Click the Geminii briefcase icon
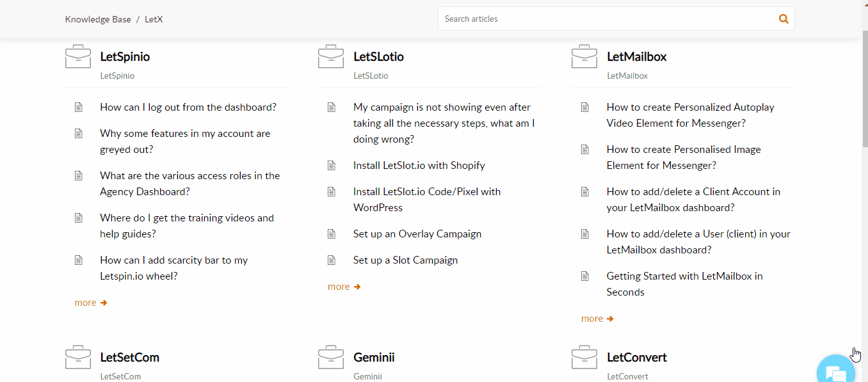868x382 pixels. (331, 358)
